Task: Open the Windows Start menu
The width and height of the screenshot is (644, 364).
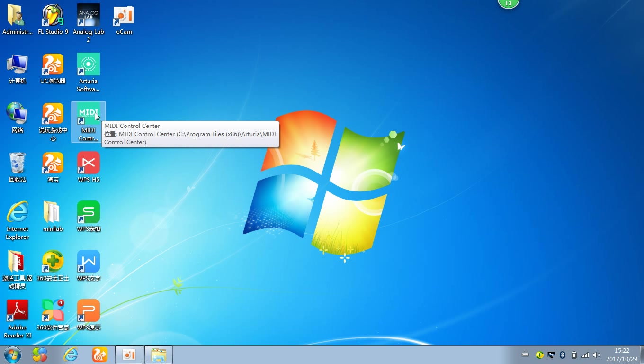Action: pos(13,355)
